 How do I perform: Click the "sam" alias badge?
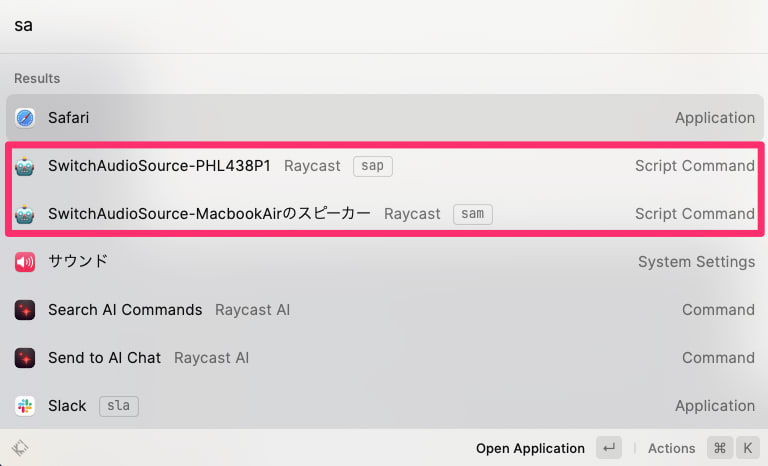point(473,214)
